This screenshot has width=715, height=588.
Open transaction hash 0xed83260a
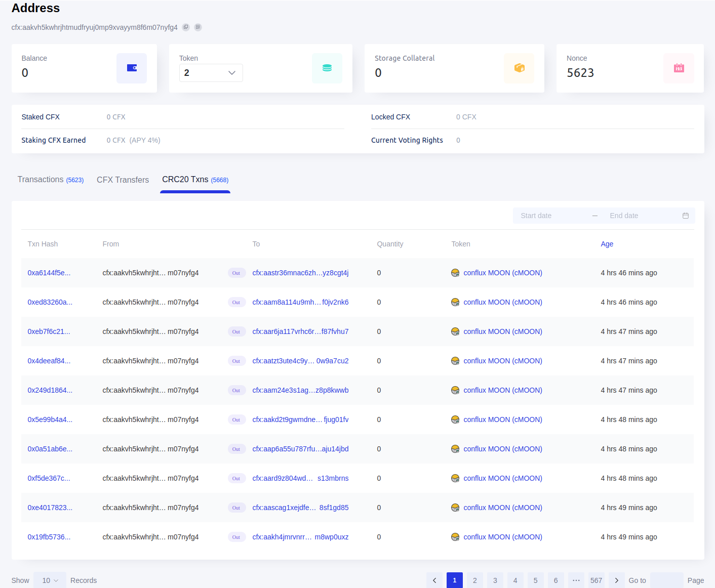coord(50,302)
